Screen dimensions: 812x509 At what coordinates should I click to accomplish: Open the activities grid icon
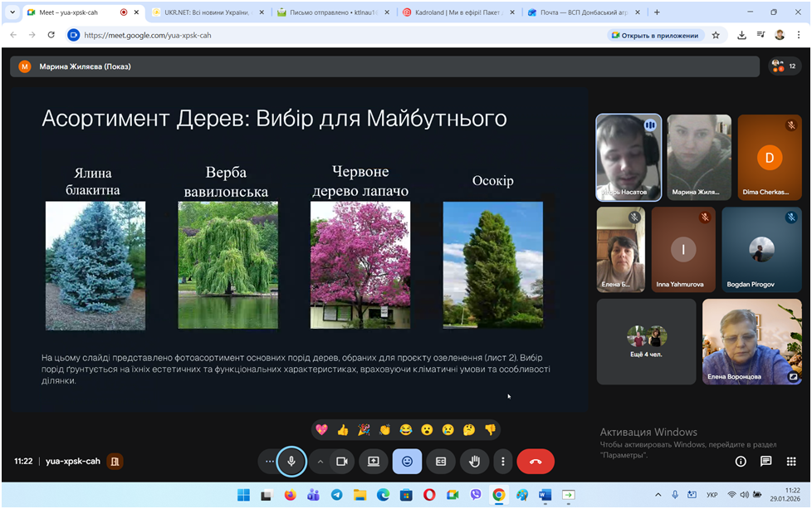click(790, 461)
